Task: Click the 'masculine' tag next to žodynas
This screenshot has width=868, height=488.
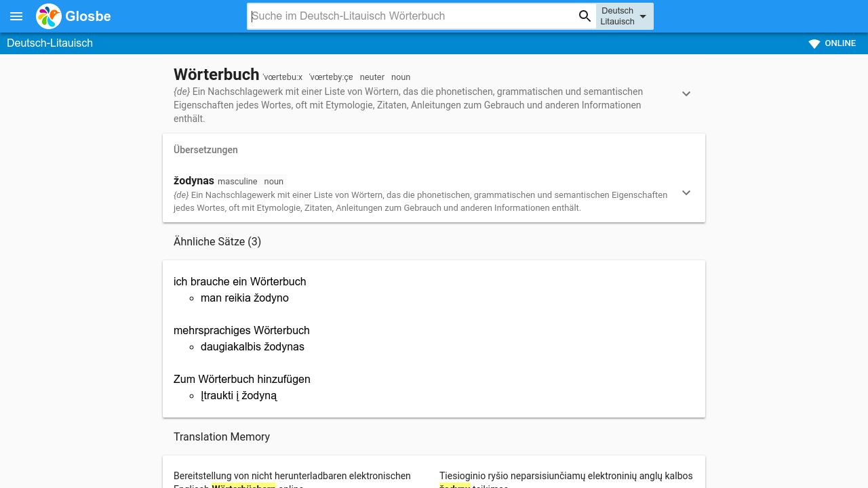Action: click(237, 182)
